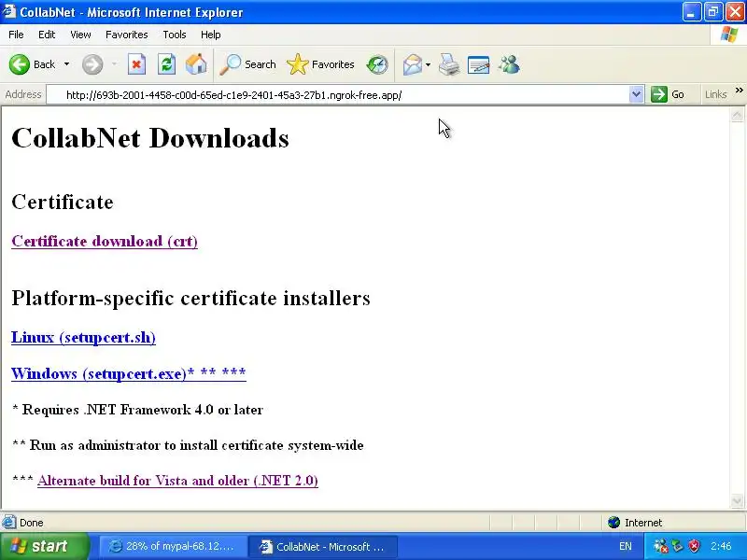This screenshot has height=560, width=747.
Task: Click the Windows flag logo throbber
Action: click(x=728, y=35)
